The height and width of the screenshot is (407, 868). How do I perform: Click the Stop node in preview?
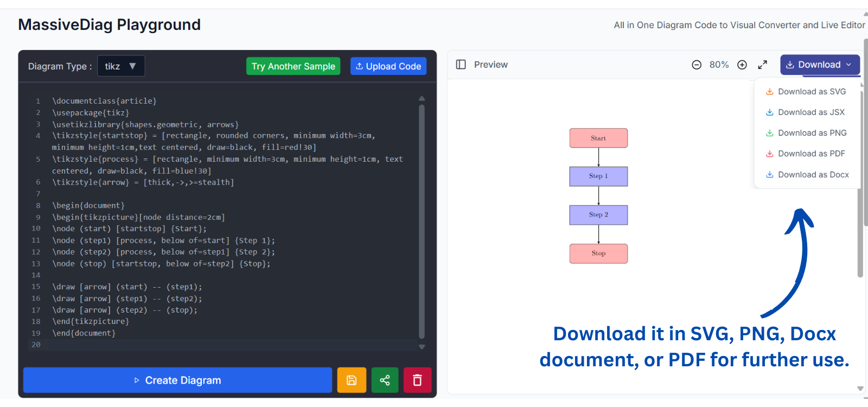[598, 253]
